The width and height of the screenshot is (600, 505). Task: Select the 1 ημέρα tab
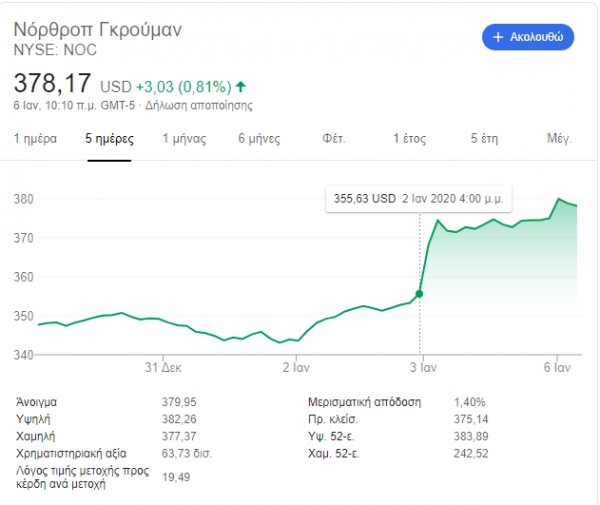[x=35, y=138]
